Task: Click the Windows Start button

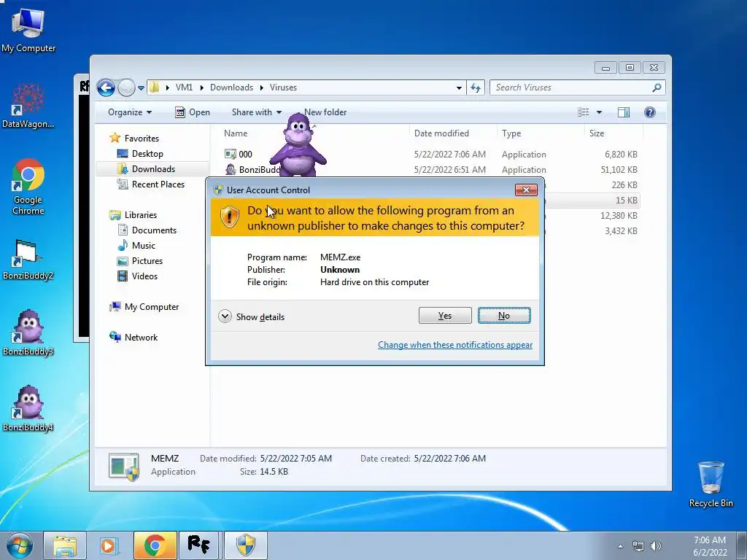Action: (20, 545)
